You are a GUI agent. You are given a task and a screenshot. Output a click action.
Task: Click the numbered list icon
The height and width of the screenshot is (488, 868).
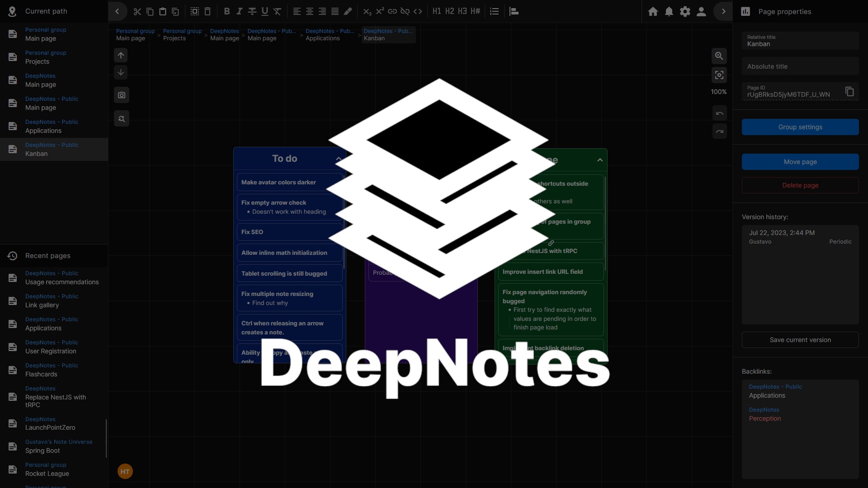pos(495,12)
